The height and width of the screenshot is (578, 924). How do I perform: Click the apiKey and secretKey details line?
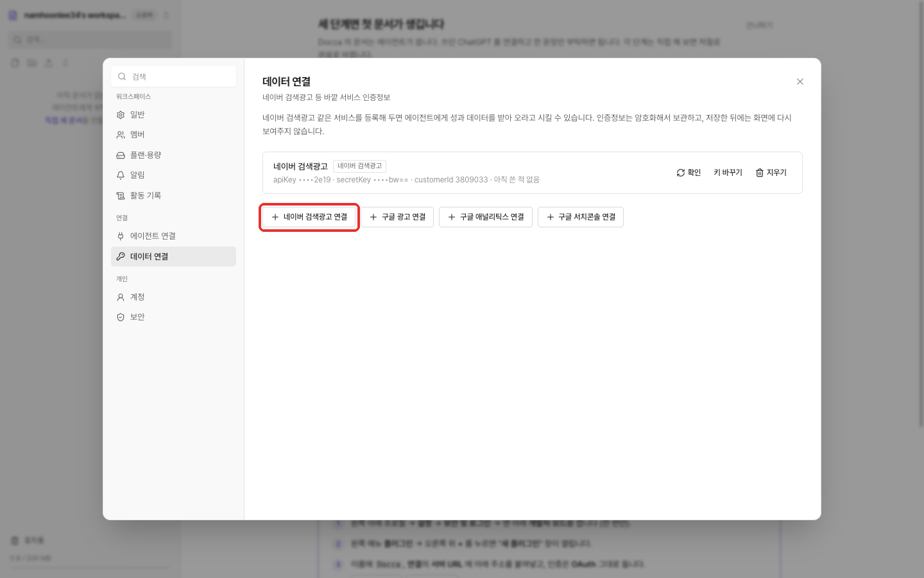pyautogui.click(x=406, y=180)
